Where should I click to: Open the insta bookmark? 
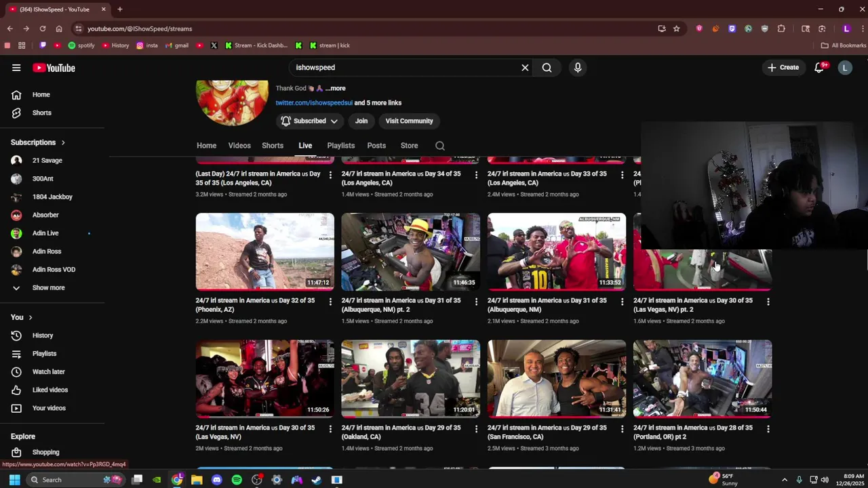tap(147, 45)
